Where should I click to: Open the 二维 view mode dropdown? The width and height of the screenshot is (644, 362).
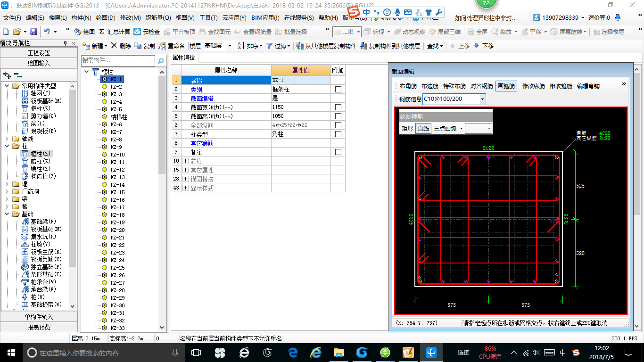[x=358, y=32]
